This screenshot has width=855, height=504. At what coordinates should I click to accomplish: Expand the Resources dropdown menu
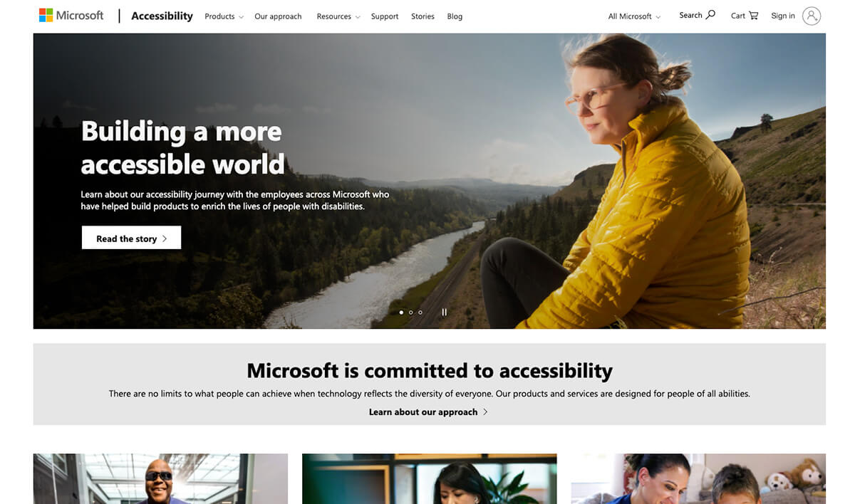(x=338, y=16)
